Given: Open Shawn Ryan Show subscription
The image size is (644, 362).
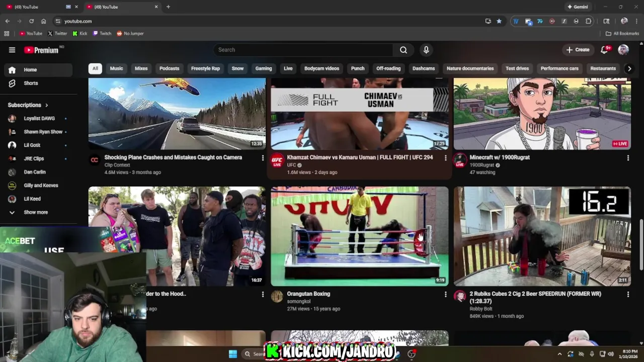Looking at the screenshot, I should click(38, 132).
